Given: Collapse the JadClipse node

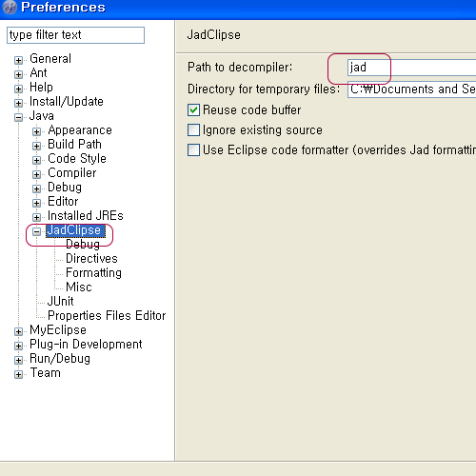Looking at the screenshot, I should click(x=36, y=231).
